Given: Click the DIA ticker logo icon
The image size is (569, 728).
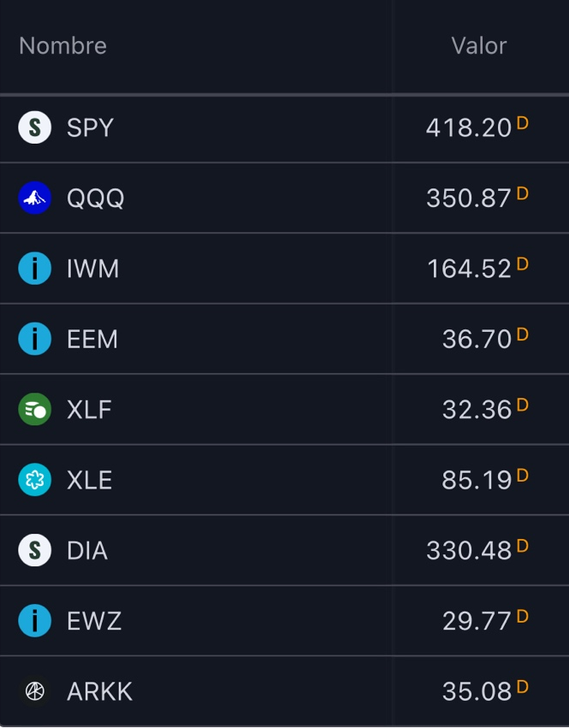Looking at the screenshot, I should 34,550.
